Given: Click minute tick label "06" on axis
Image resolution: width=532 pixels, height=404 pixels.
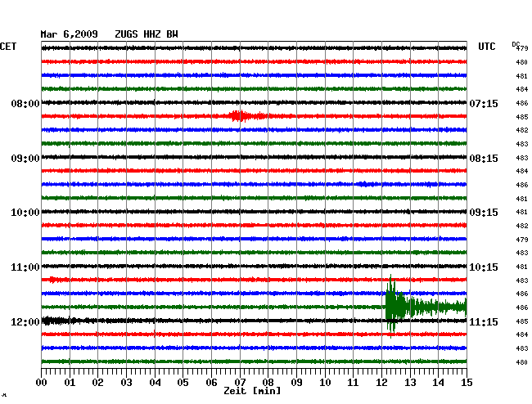Looking at the screenshot, I should (x=211, y=383).
